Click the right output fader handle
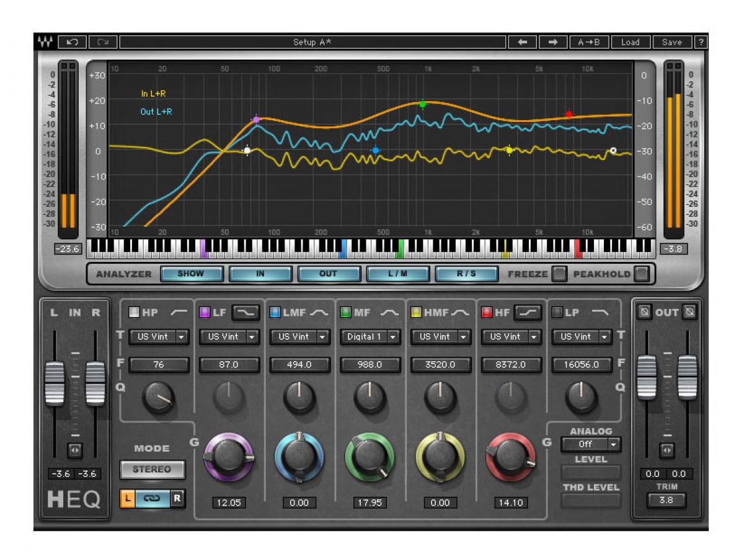This screenshot has height=560, width=744. click(688, 377)
